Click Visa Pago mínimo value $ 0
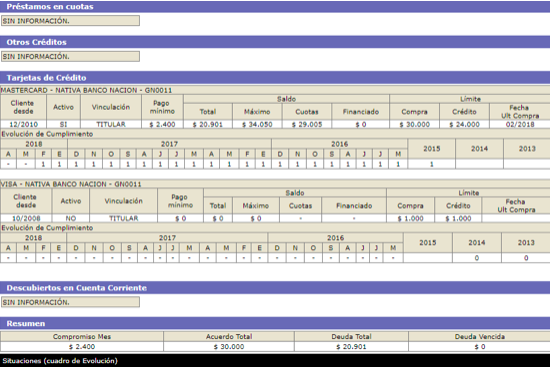550x367 pixels. (180, 218)
